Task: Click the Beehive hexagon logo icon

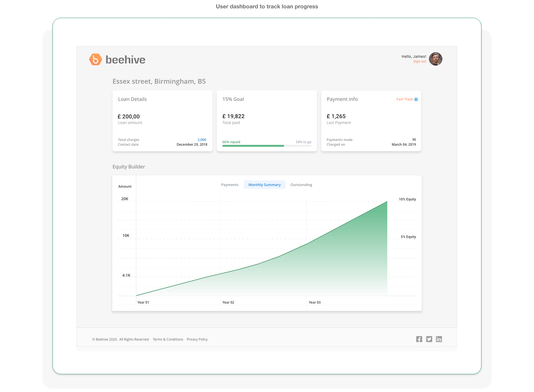Action: [95, 59]
